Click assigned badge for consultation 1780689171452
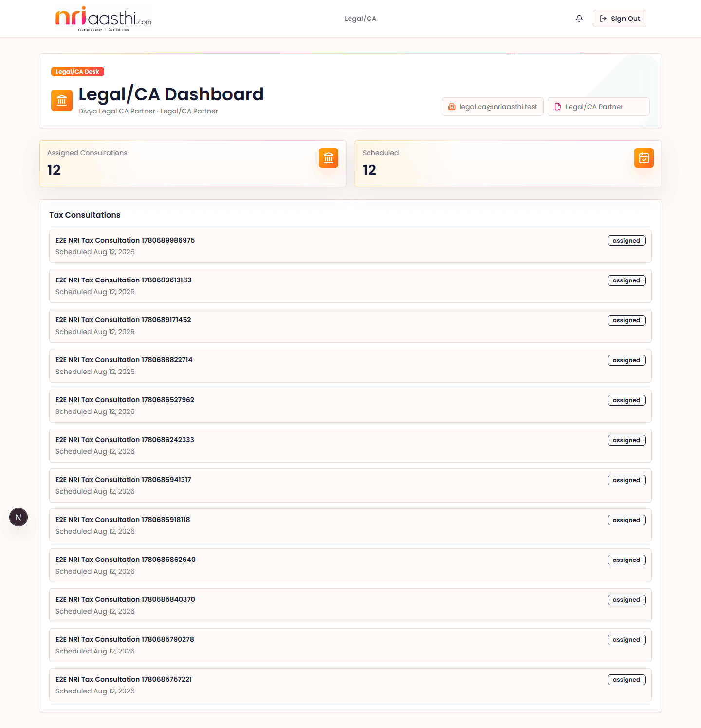The width and height of the screenshot is (701, 728). (627, 320)
